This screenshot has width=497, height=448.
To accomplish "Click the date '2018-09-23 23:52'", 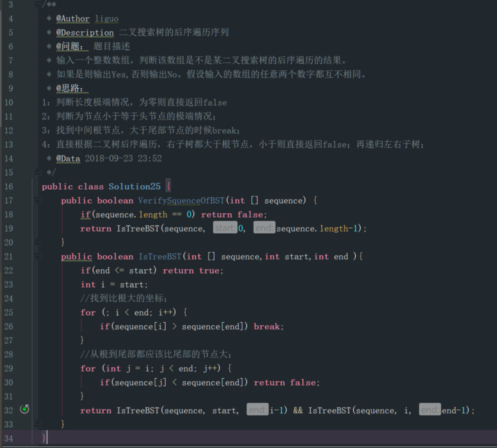I will pos(123,158).
